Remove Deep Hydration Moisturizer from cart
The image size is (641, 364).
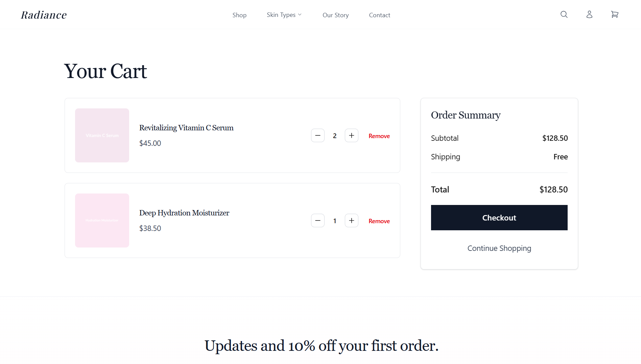click(379, 221)
